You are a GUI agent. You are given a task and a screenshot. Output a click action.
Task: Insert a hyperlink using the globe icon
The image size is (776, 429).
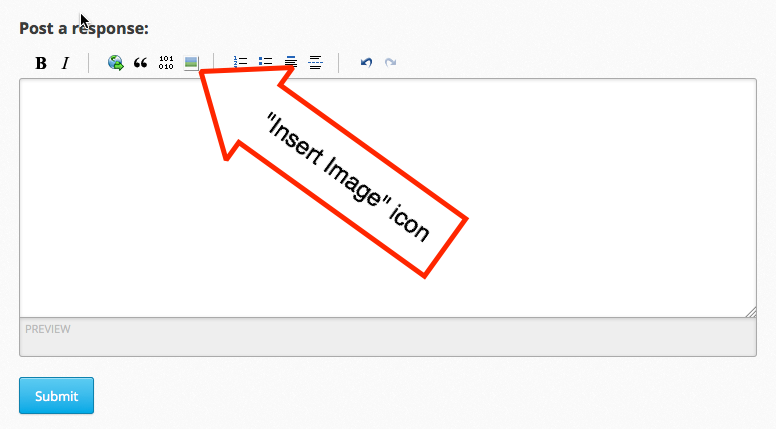click(x=116, y=63)
